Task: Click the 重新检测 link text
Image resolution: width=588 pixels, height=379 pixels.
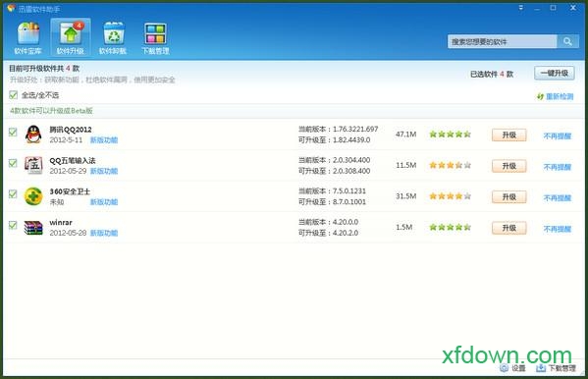Action: point(560,96)
